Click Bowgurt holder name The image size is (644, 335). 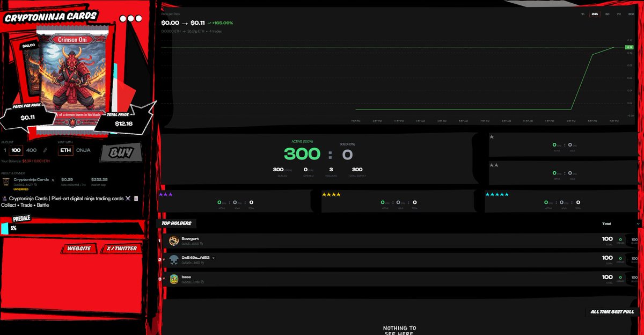point(190,238)
